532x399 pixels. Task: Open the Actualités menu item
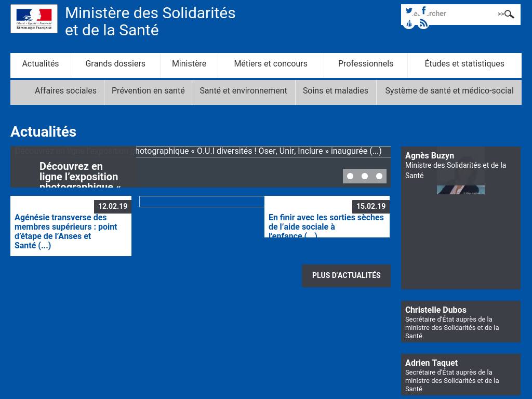[x=41, y=64]
